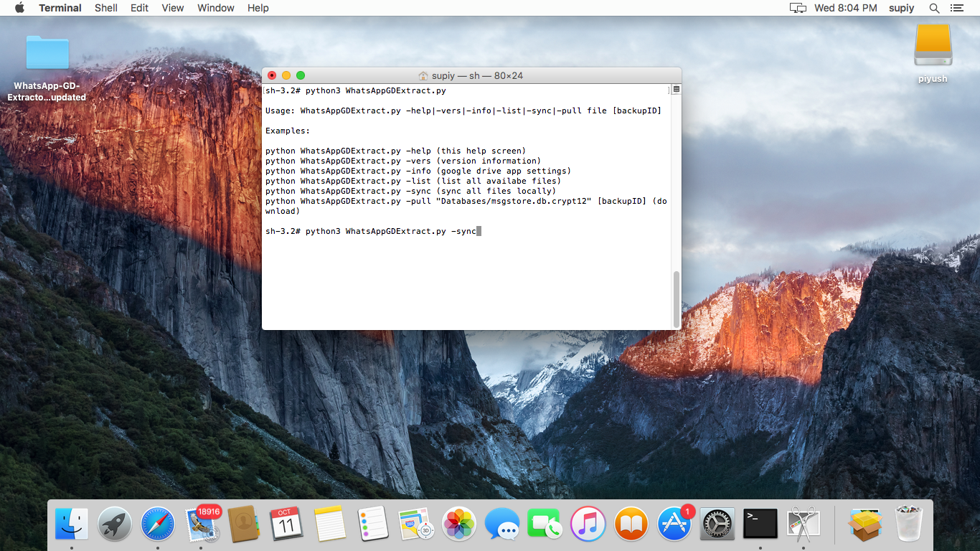Open the Apple menu
Image resolution: width=980 pixels, height=551 pixels.
(x=19, y=8)
